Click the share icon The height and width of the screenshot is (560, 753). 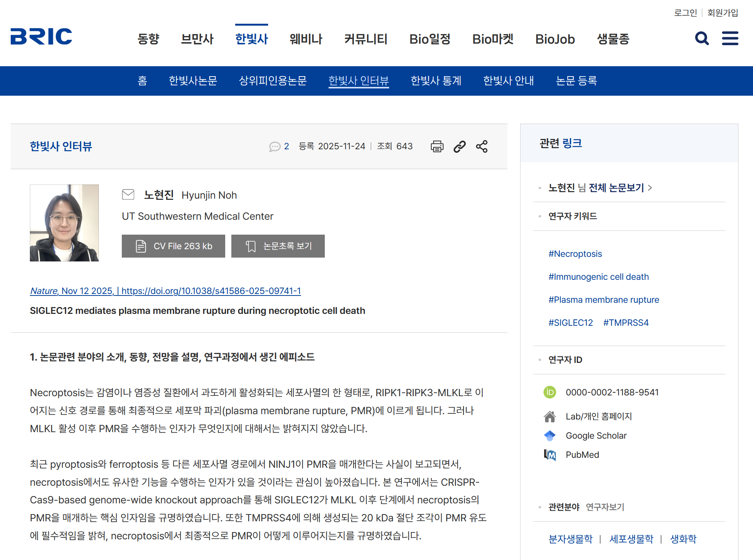(x=482, y=146)
